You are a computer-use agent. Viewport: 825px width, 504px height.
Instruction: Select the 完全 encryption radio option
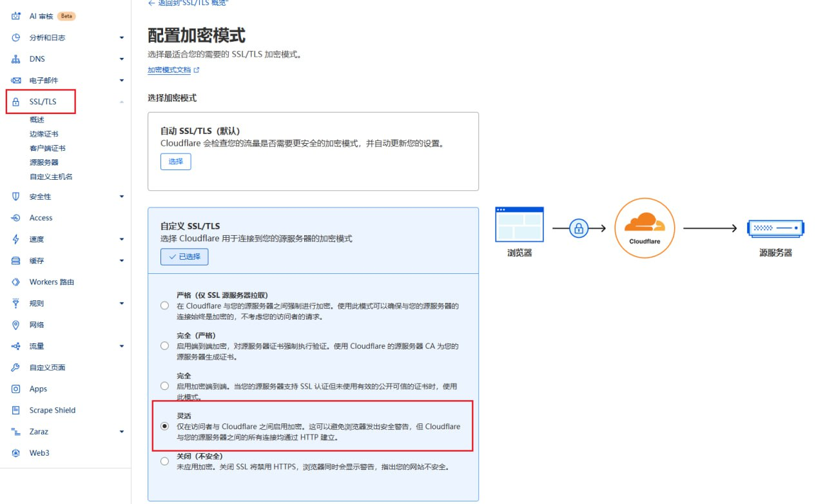tap(165, 386)
